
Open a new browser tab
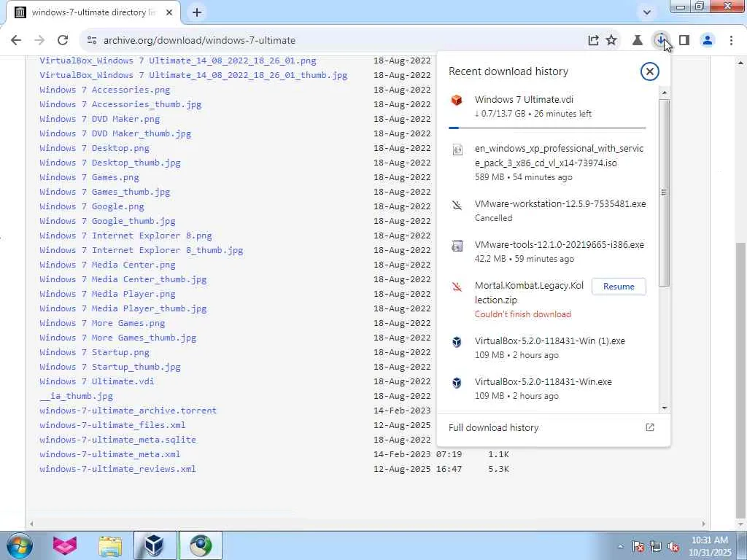(197, 13)
